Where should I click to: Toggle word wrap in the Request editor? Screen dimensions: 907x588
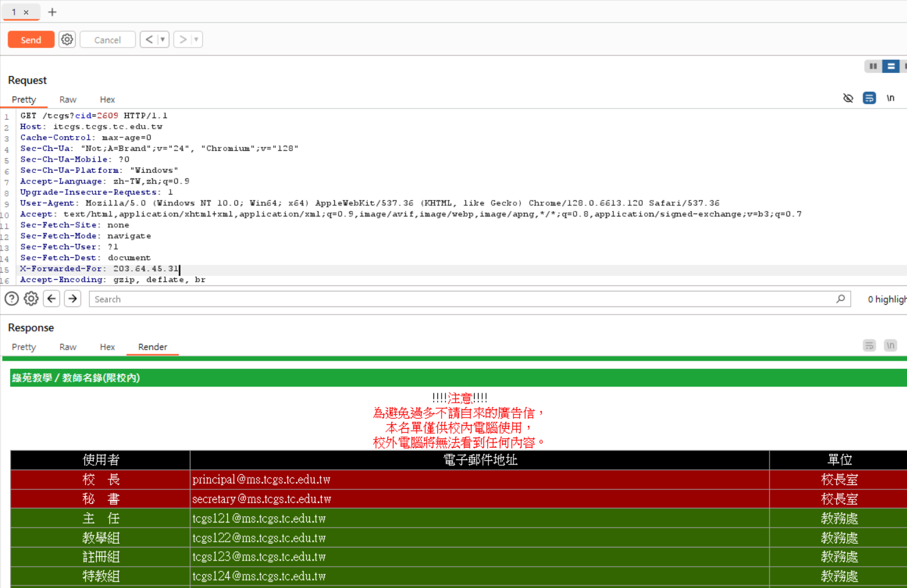click(870, 98)
